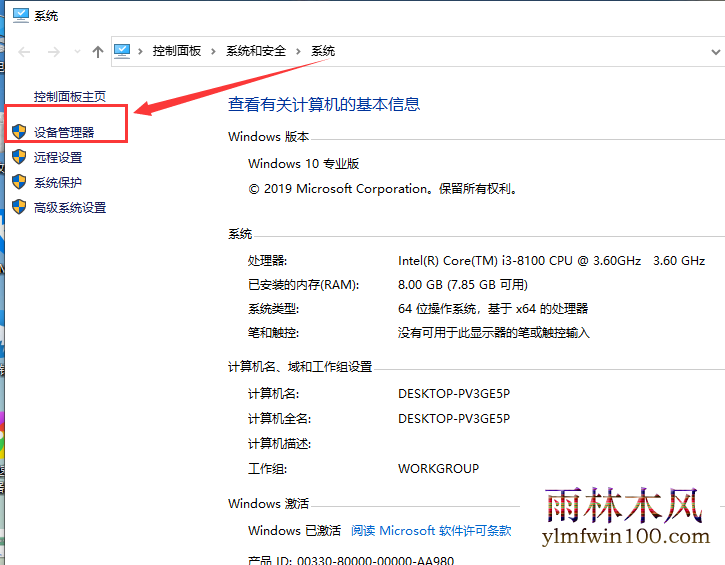
Task: Open 系统保护 link
Action: 58,182
